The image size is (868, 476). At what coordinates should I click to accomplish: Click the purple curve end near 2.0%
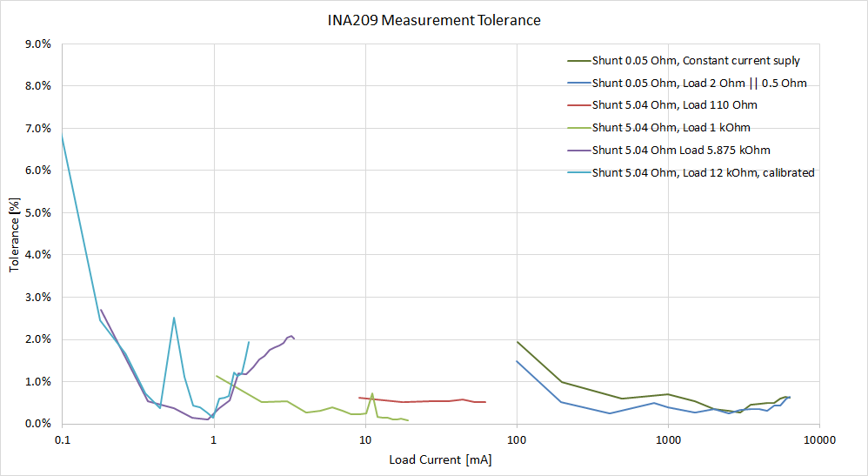point(293,338)
